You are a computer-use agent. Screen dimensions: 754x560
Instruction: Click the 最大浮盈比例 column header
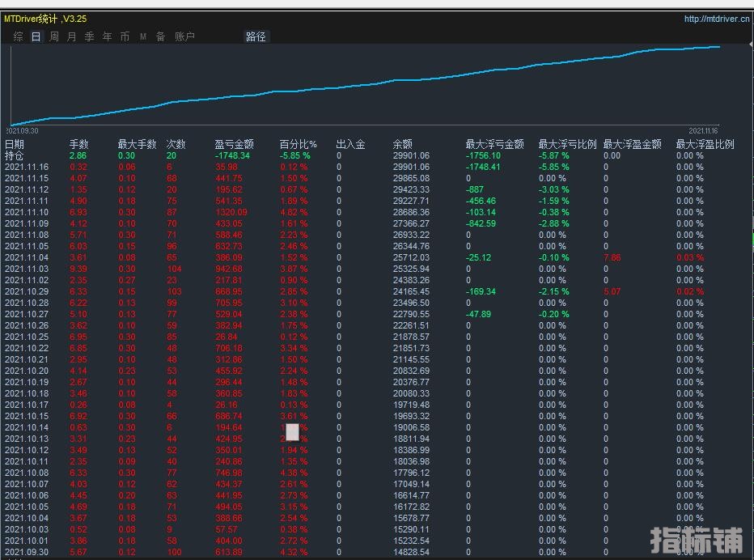click(705, 144)
